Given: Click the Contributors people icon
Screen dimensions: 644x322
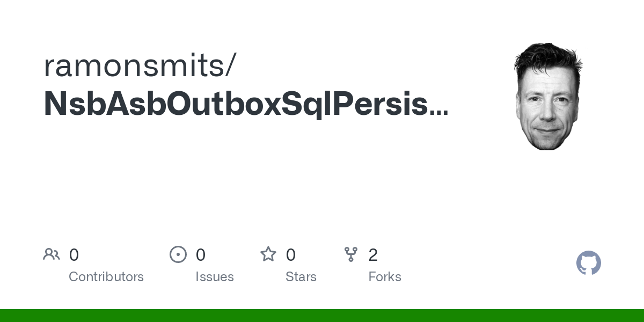Looking at the screenshot, I should 52,254.
